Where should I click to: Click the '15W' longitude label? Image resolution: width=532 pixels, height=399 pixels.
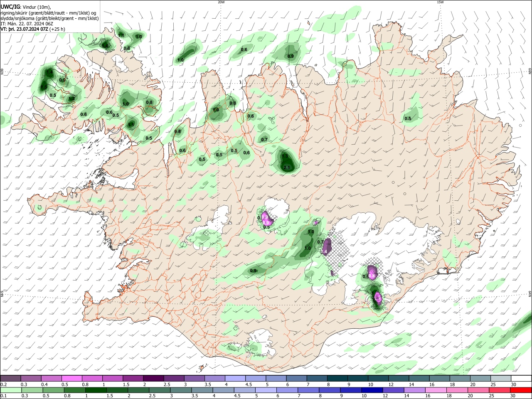point(440,2)
